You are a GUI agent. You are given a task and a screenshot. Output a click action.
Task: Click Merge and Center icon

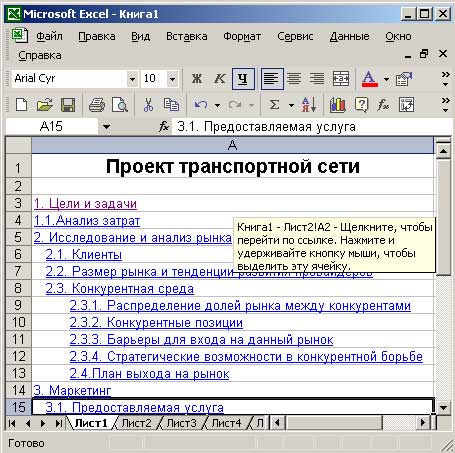341,79
